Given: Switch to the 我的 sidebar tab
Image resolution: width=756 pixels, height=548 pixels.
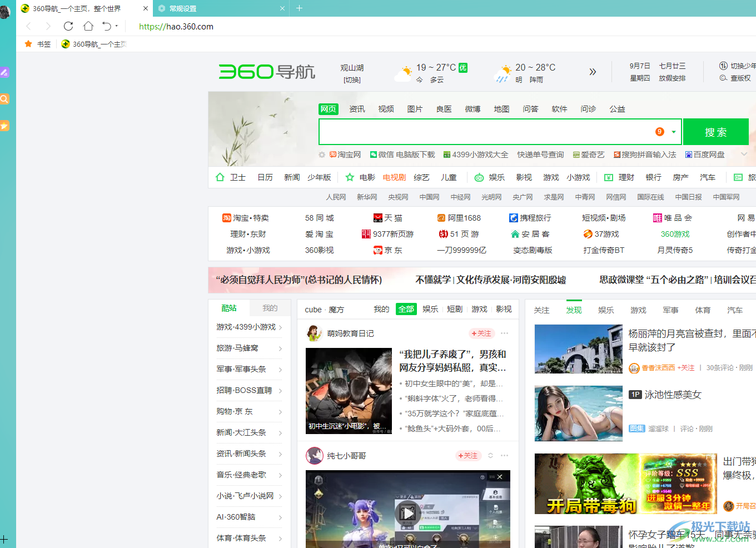Looking at the screenshot, I should point(270,308).
